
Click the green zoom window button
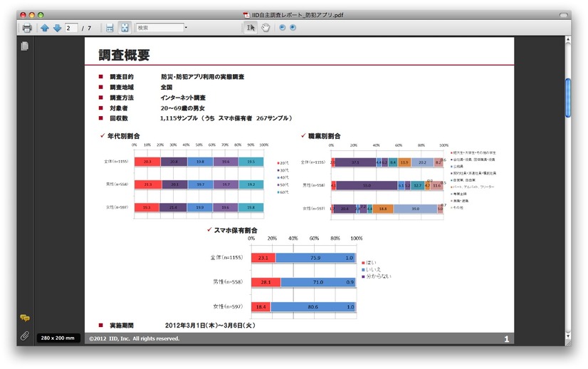[x=41, y=15]
